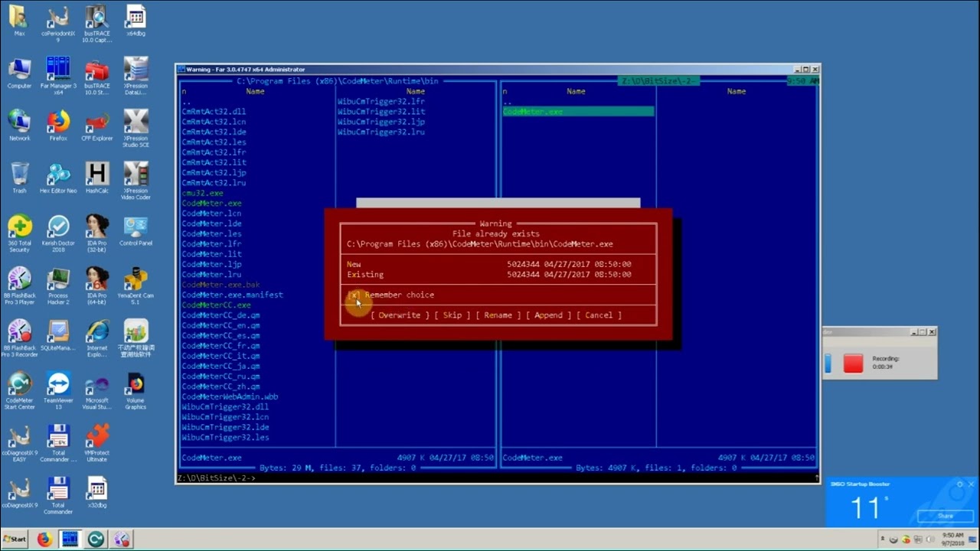Open Hex Editor Neo desktop icon

57,178
